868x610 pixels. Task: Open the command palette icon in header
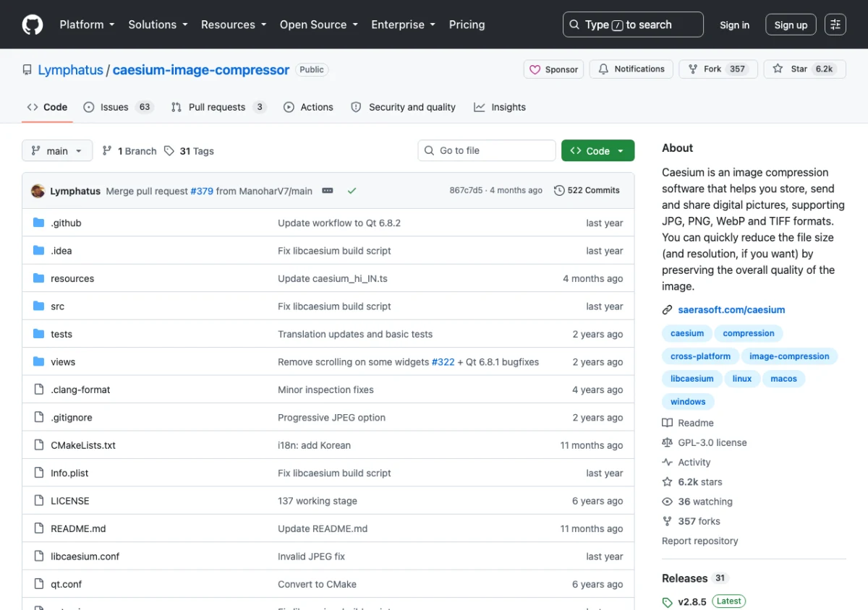835,25
